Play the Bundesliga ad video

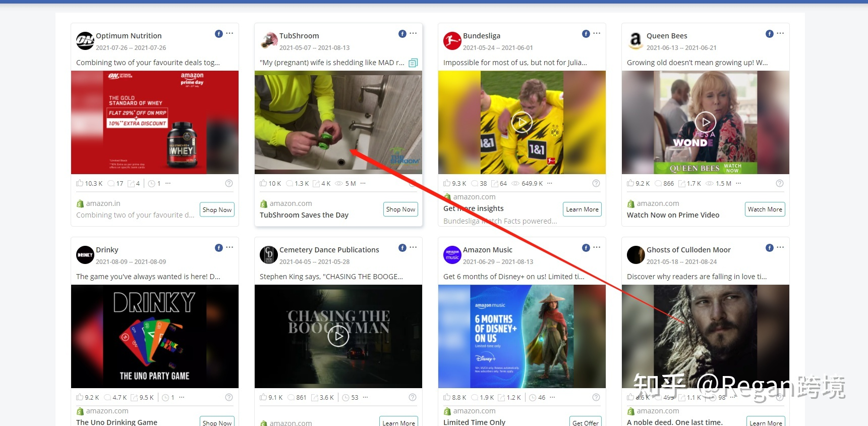(522, 122)
